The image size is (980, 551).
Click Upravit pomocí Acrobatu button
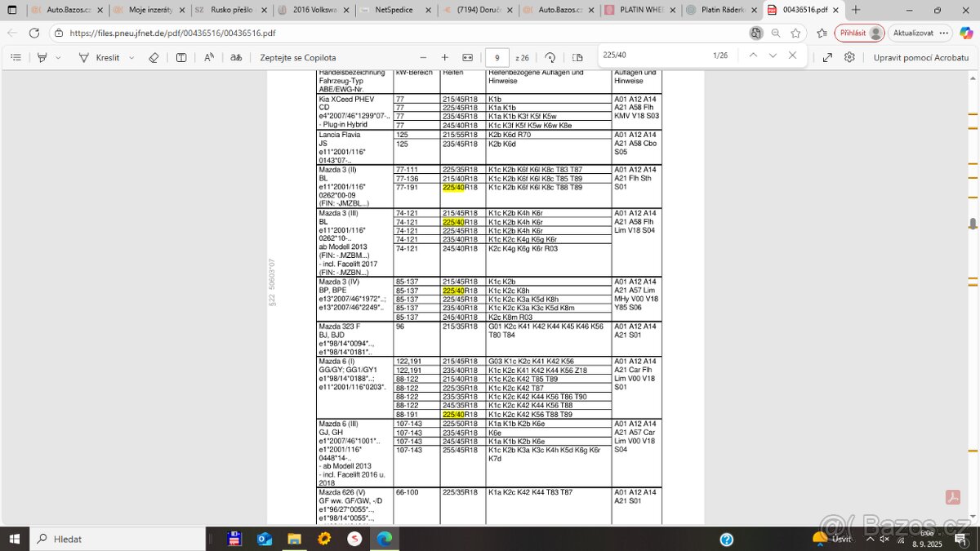[920, 58]
